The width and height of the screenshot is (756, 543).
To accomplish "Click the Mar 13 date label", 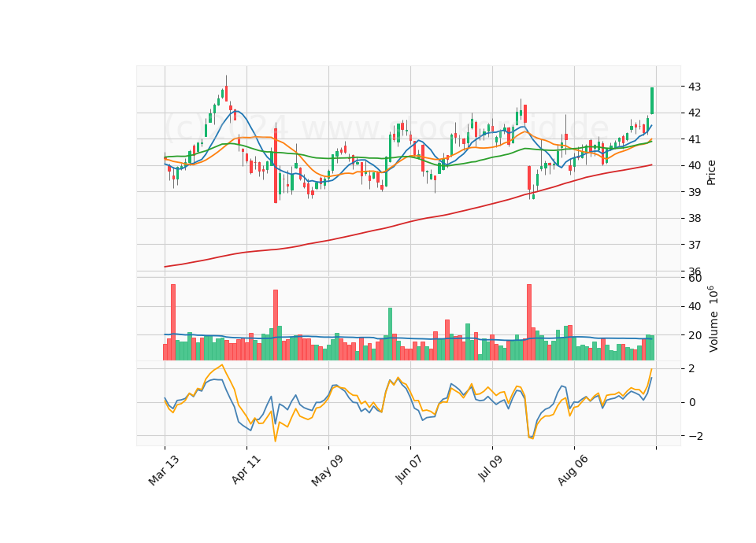I will (164, 471).
